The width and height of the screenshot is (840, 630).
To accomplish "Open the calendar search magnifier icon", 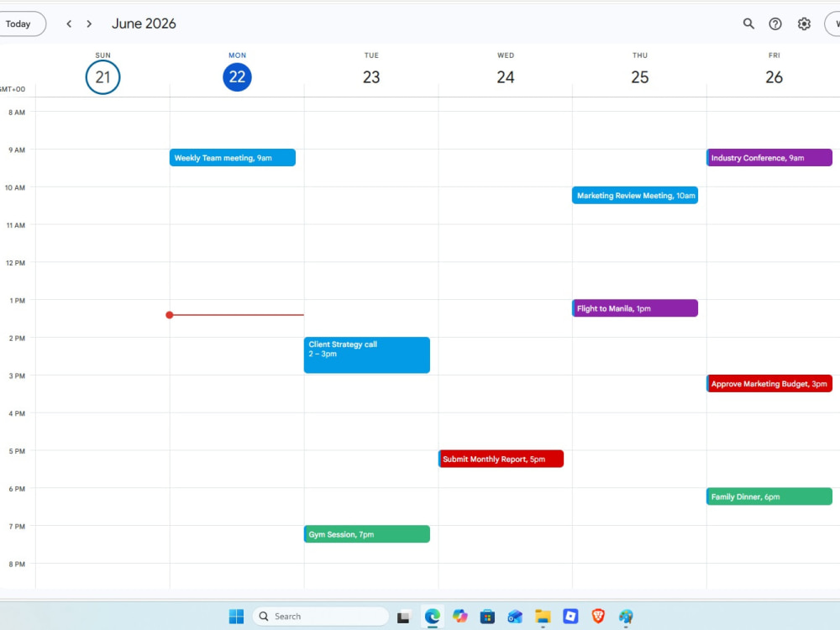I will (748, 24).
